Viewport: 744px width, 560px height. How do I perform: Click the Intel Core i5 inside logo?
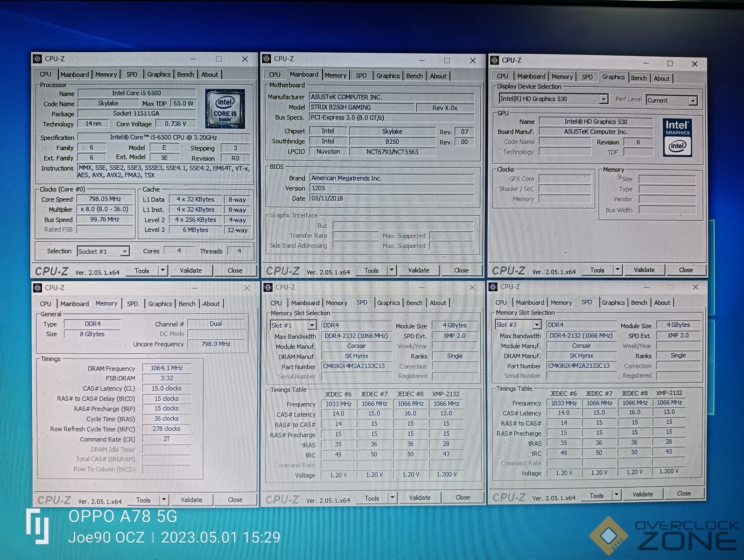point(225,109)
